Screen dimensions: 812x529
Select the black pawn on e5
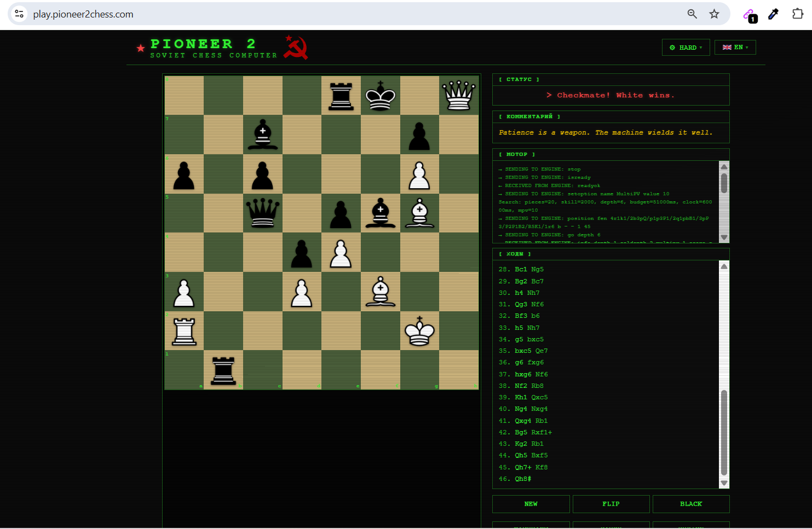(x=341, y=214)
